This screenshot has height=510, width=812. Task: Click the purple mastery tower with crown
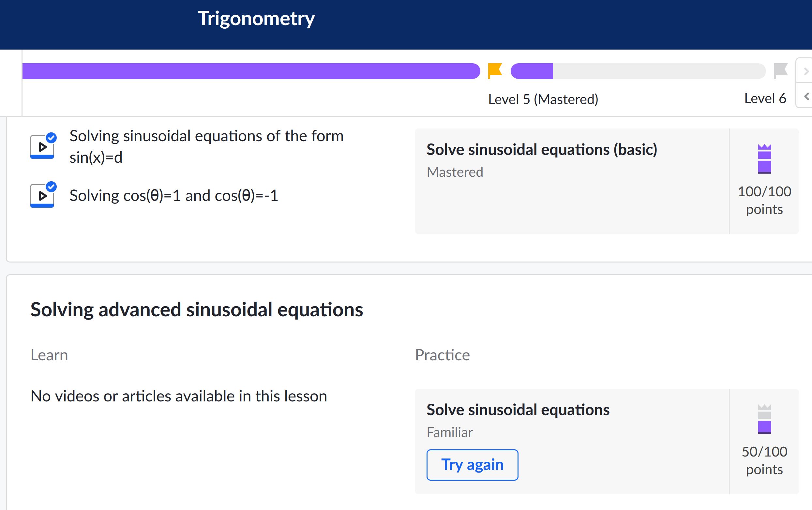coord(764,159)
